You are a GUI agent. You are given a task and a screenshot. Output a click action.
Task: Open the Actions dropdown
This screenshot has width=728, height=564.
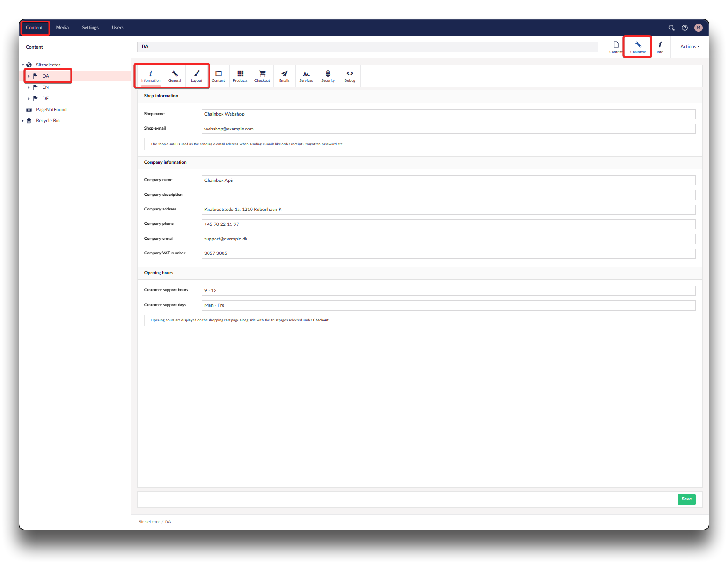point(690,47)
